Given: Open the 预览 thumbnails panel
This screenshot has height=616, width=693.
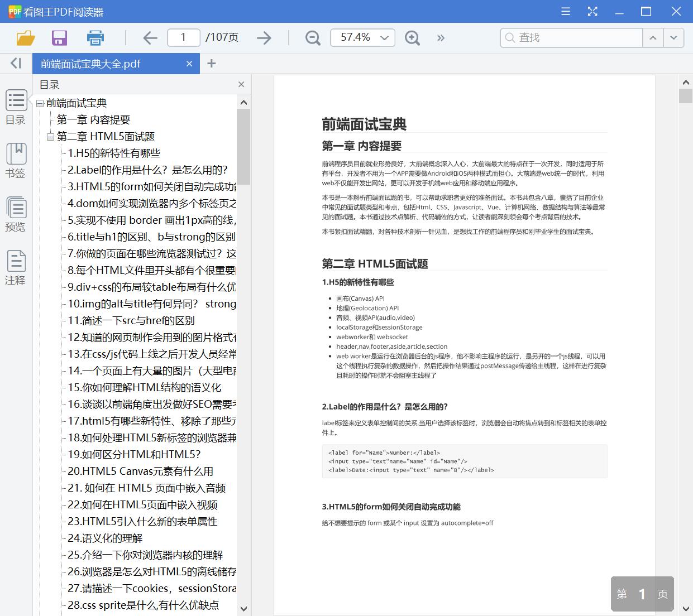Looking at the screenshot, I should 16,214.
